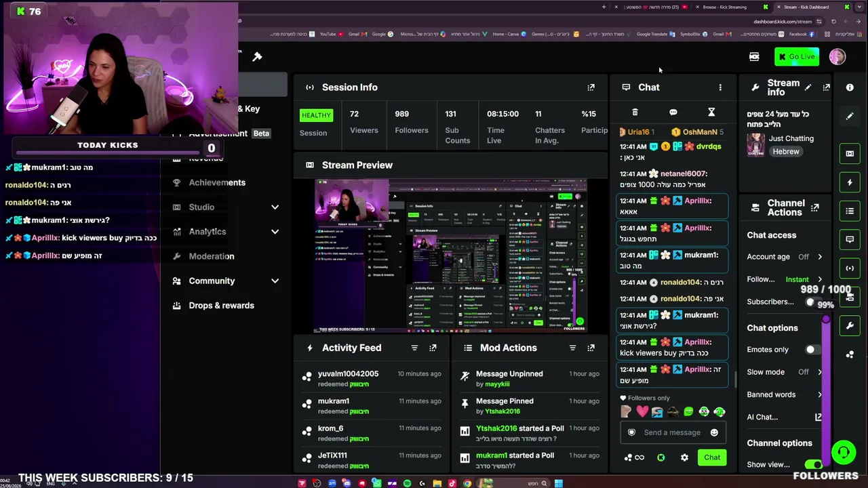This screenshot has width=868, height=488.
Task: Open Account age options arrow
Action: tap(819, 257)
